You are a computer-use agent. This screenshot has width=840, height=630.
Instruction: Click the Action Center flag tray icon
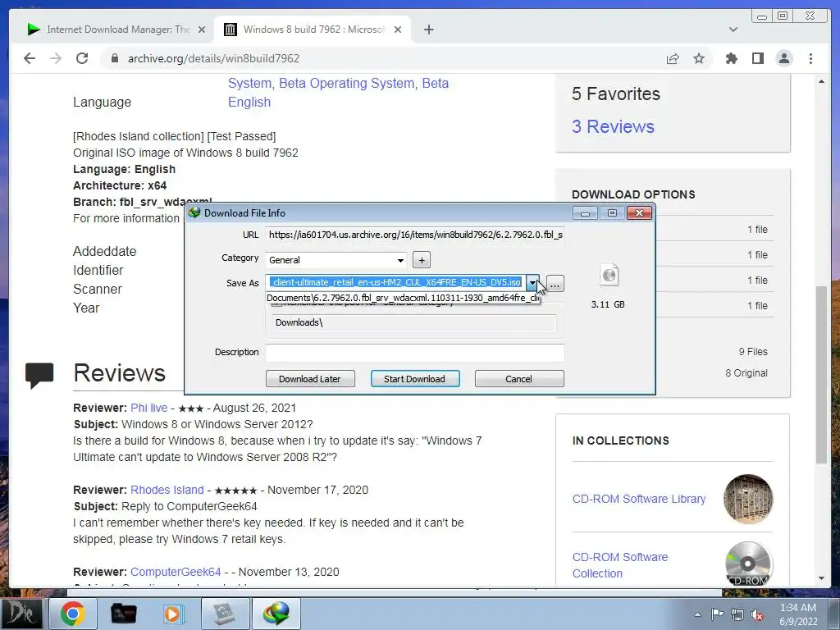(x=717, y=614)
